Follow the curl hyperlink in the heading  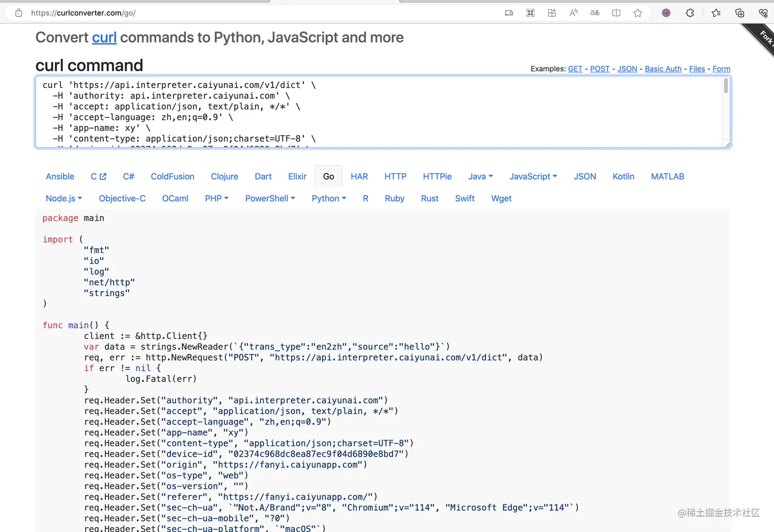click(104, 37)
